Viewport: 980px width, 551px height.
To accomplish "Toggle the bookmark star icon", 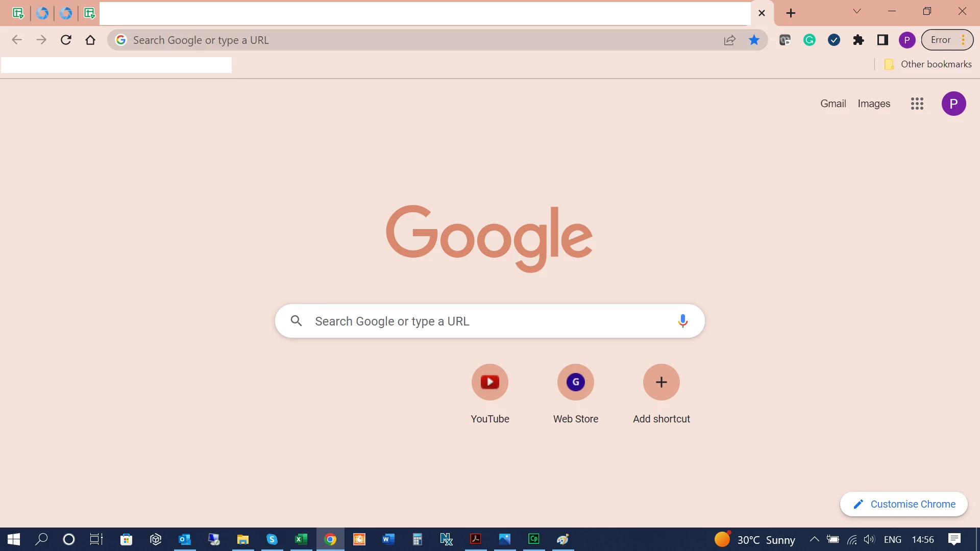I will point(754,40).
